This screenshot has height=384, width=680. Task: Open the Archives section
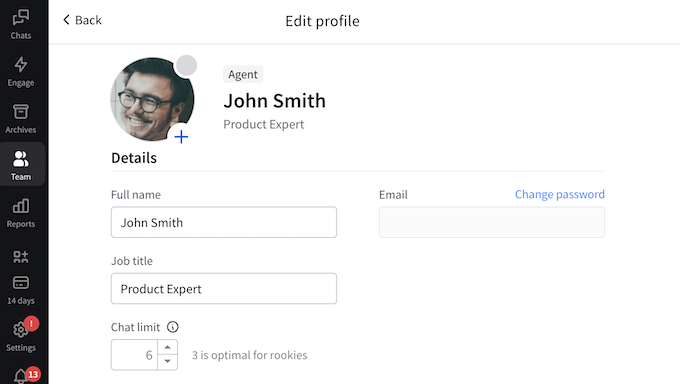pyautogui.click(x=21, y=118)
